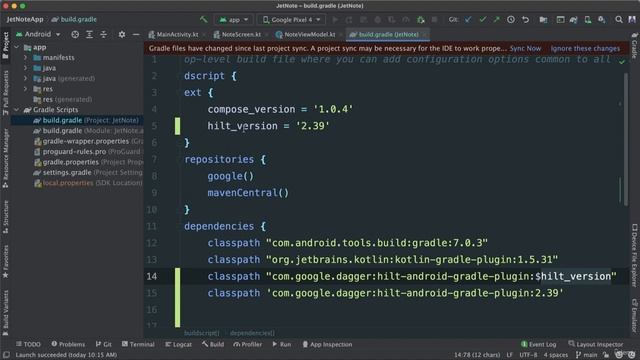
Task: Click the Git rollback arrow icon
Action: [x=525, y=20]
